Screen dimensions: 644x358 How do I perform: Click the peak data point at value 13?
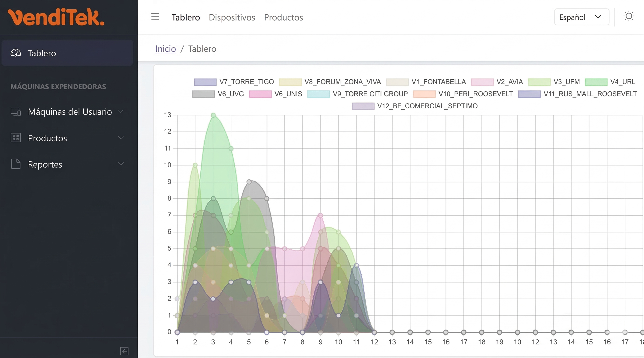tap(213, 115)
